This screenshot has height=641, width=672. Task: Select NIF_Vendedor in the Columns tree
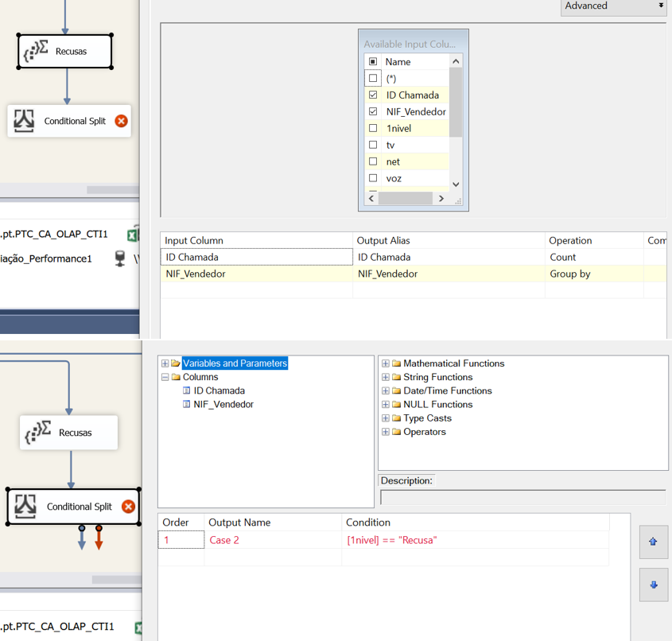coord(223,404)
